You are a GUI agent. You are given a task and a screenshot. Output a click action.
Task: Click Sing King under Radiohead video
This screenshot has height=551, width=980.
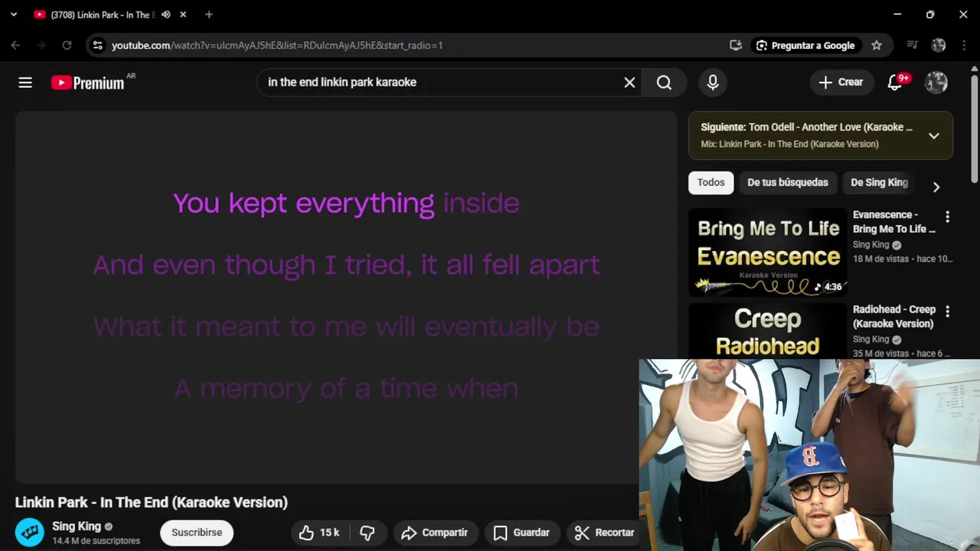pos(871,340)
